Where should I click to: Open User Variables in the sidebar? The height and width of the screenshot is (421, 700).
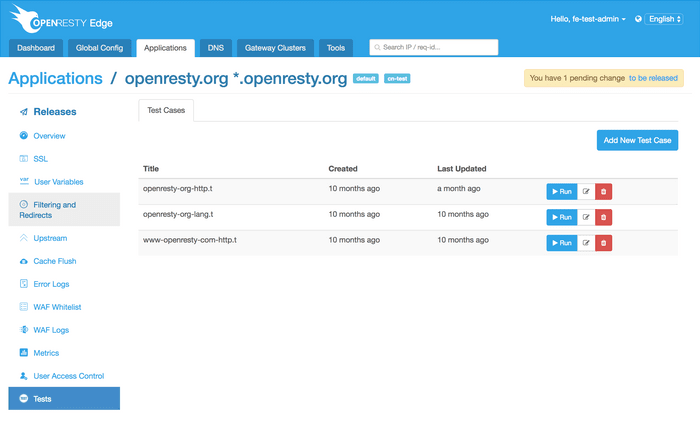pos(58,182)
